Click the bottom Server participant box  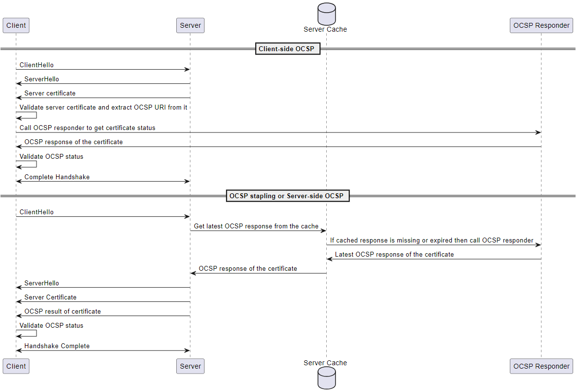tap(190, 366)
